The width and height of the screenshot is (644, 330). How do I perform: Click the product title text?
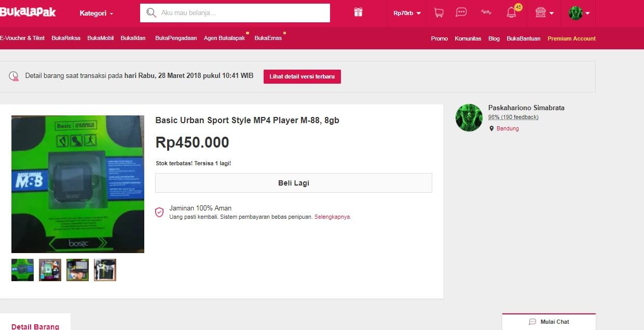coord(247,120)
